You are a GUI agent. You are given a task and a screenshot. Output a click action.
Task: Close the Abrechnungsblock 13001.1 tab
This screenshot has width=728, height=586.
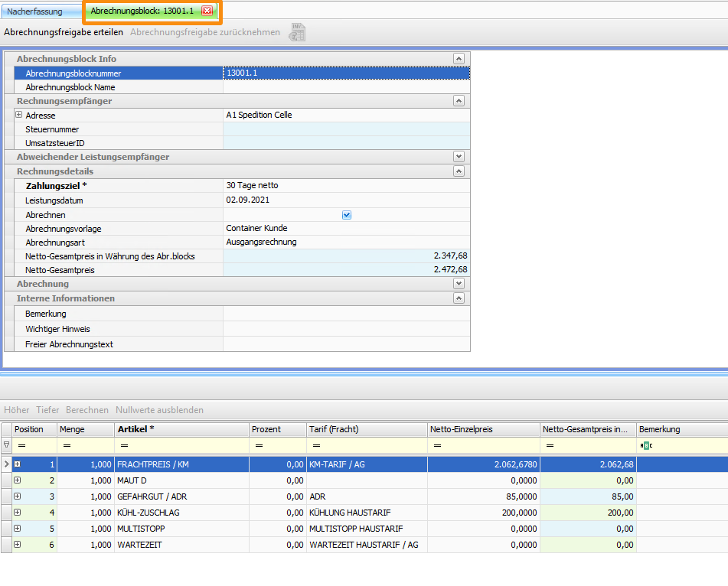[x=207, y=11]
